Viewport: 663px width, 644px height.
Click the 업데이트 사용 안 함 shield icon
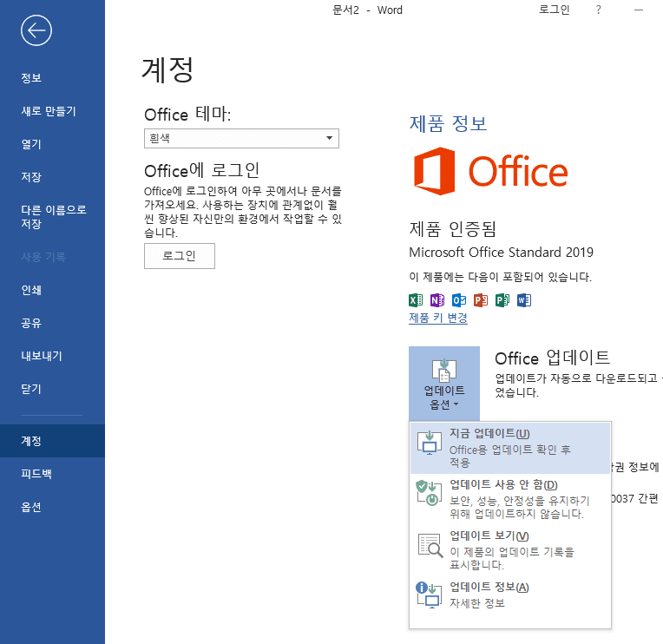coord(428,494)
